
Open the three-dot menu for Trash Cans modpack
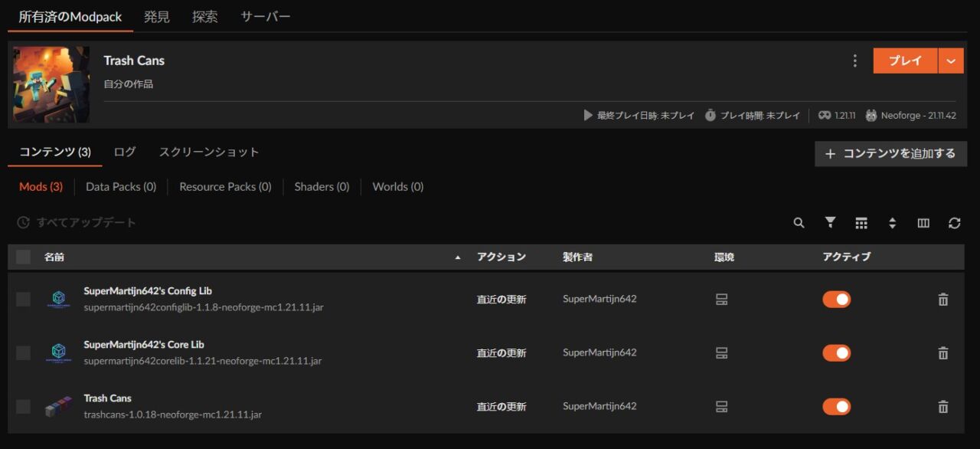point(854,61)
